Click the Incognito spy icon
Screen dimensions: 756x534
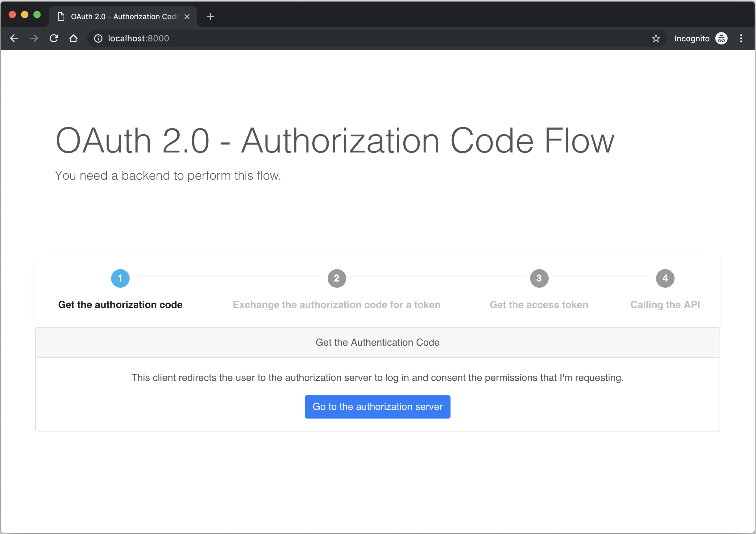(x=721, y=38)
